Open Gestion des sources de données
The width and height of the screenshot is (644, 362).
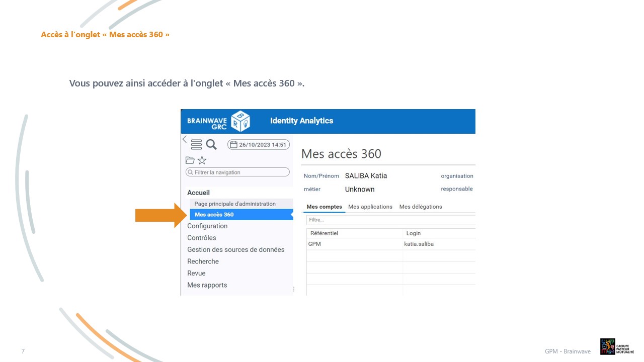[236, 250]
